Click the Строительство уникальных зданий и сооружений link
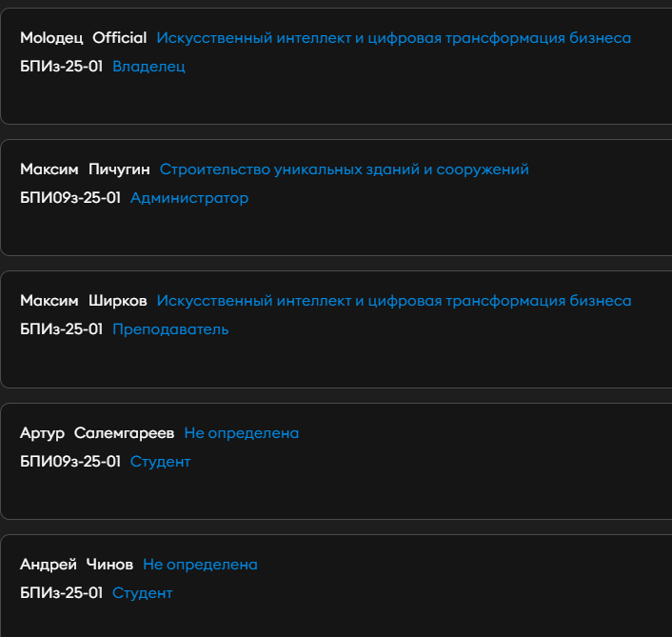Viewport: 672px width, 637px height. coord(345,169)
